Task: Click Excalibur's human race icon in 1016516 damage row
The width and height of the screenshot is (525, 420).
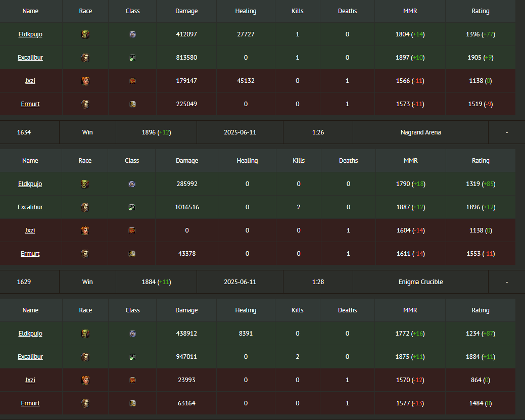Action: [x=85, y=207]
